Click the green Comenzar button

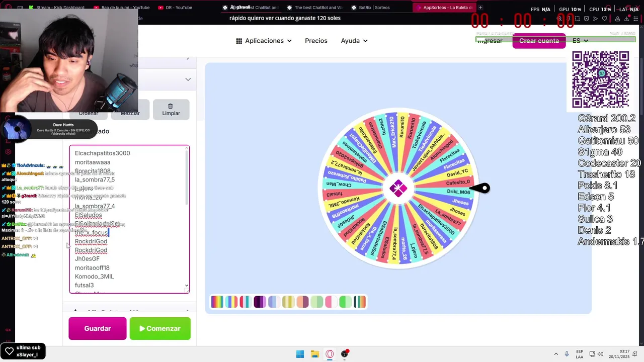(160, 328)
